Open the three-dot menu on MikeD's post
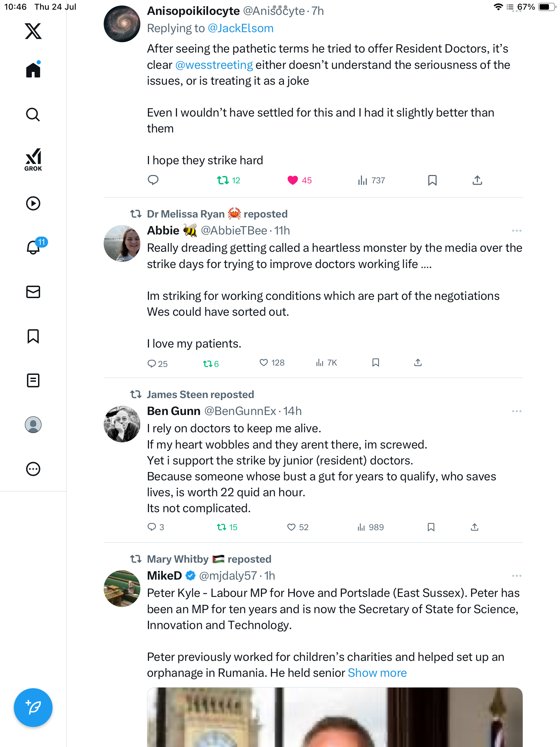 click(x=516, y=576)
